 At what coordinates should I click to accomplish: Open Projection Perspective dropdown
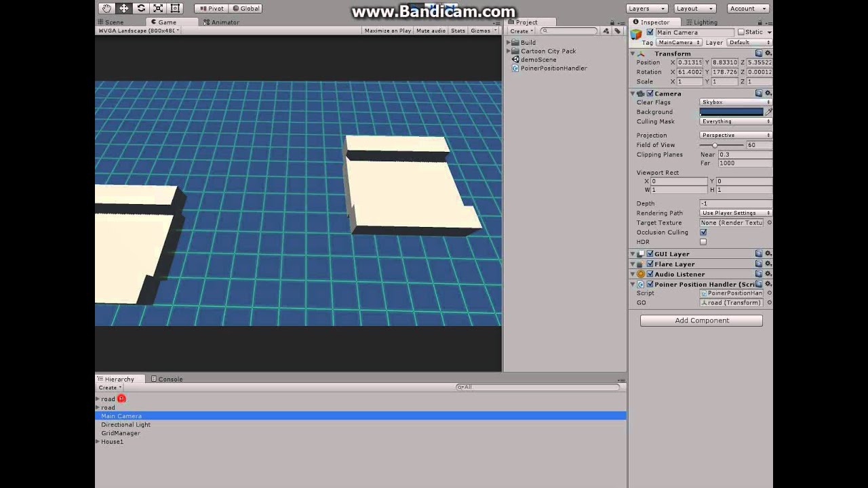(736, 135)
